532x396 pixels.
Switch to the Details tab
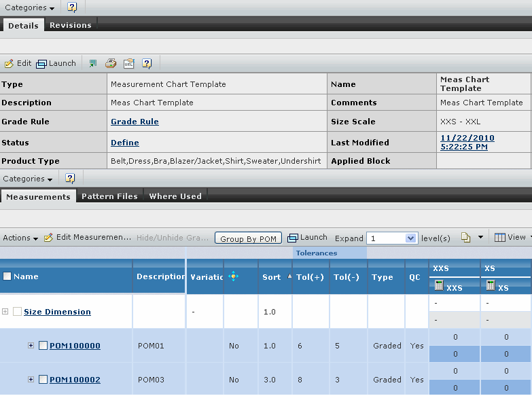coord(23,25)
